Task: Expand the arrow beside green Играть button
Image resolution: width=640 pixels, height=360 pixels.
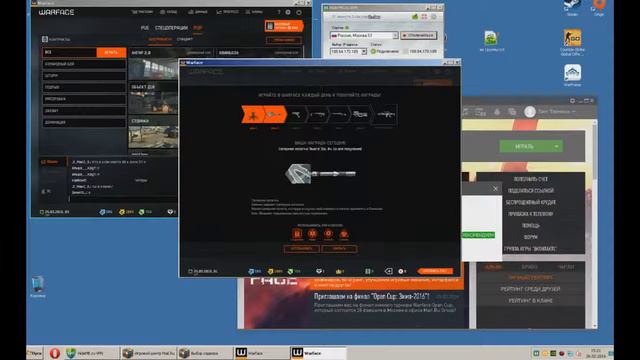Action: click(556, 146)
